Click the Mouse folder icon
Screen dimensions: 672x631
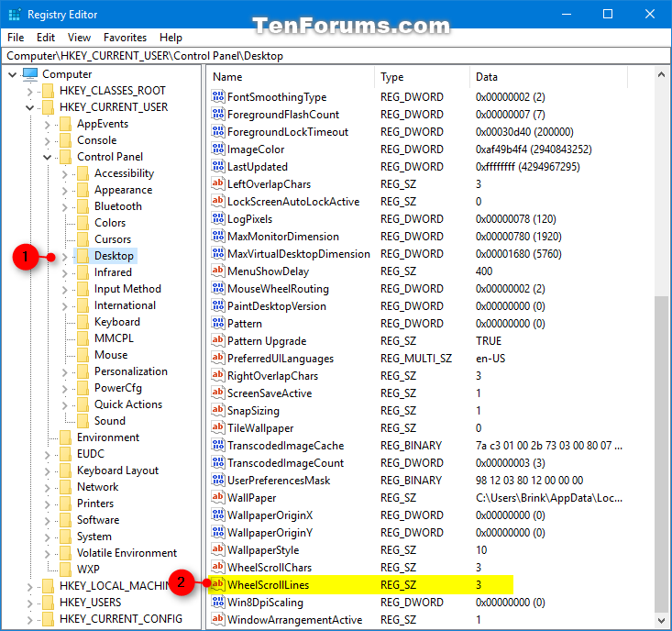[83, 355]
